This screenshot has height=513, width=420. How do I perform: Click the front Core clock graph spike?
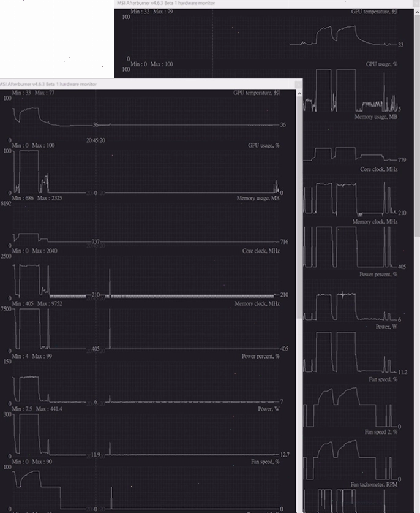point(110,283)
